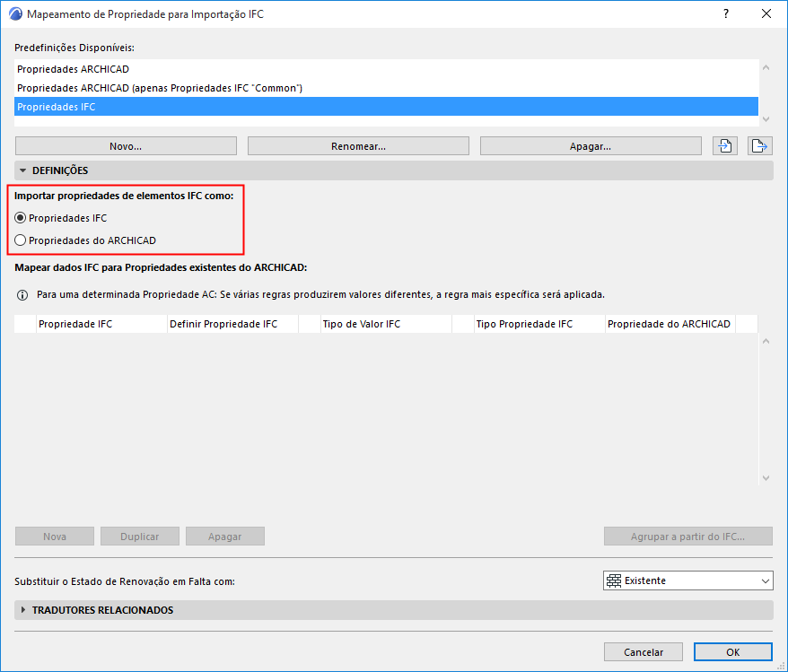Screen dimensions: 788x672
Task: Click the Duplicar rule button
Action: tap(140, 537)
